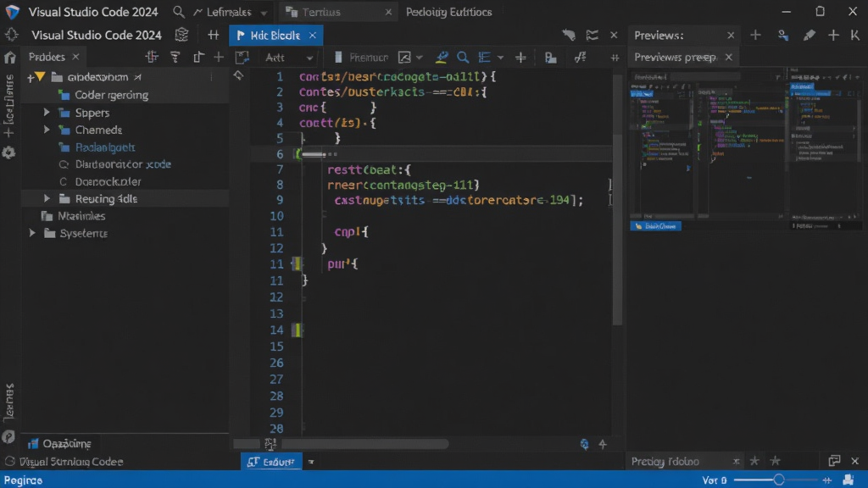Click the plus icon in Prddoes header
The width and height of the screenshot is (868, 488).
click(220, 57)
